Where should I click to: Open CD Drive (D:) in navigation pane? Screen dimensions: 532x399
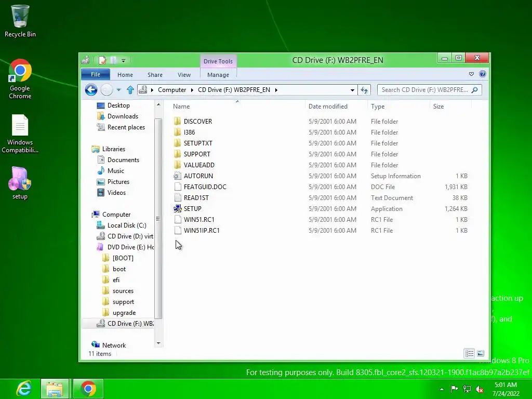[130, 236]
